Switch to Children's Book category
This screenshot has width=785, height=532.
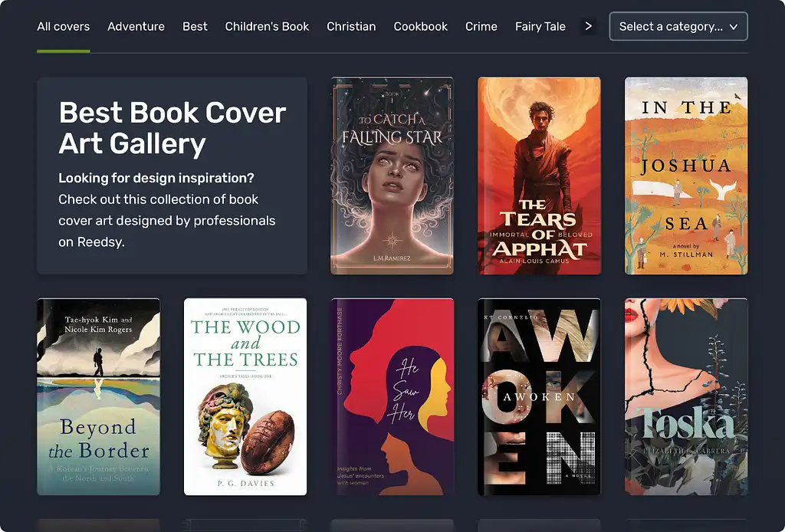coord(267,26)
